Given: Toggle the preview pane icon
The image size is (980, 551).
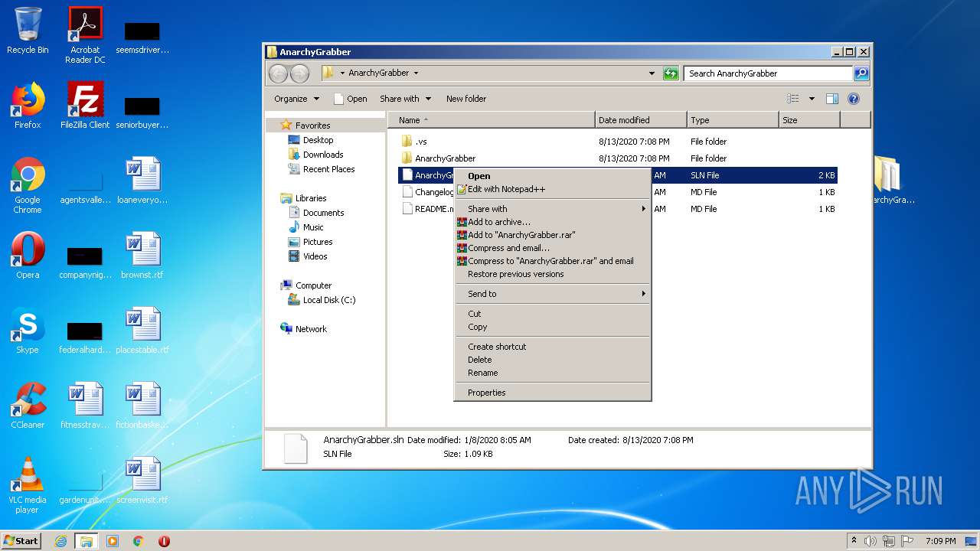Looking at the screenshot, I should pos(832,99).
